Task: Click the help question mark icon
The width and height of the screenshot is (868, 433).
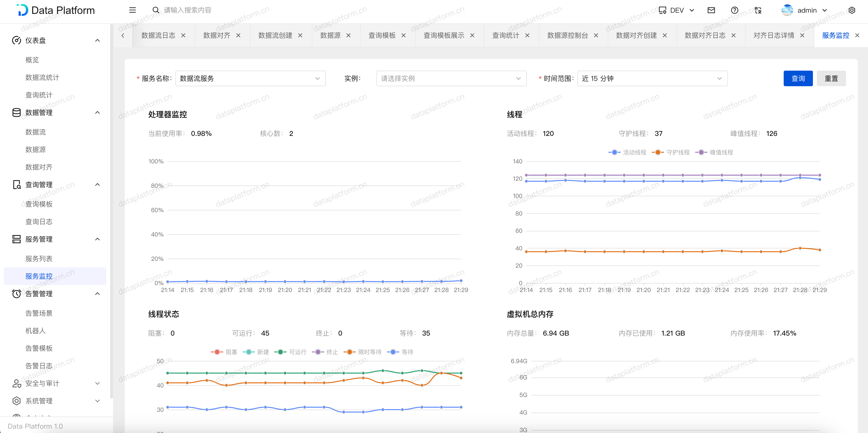Action: click(x=734, y=10)
